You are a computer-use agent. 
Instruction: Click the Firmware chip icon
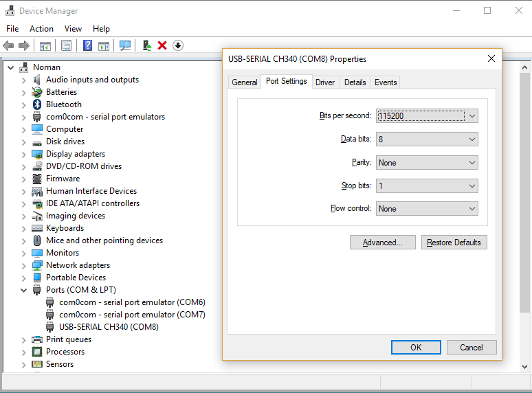coord(37,179)
